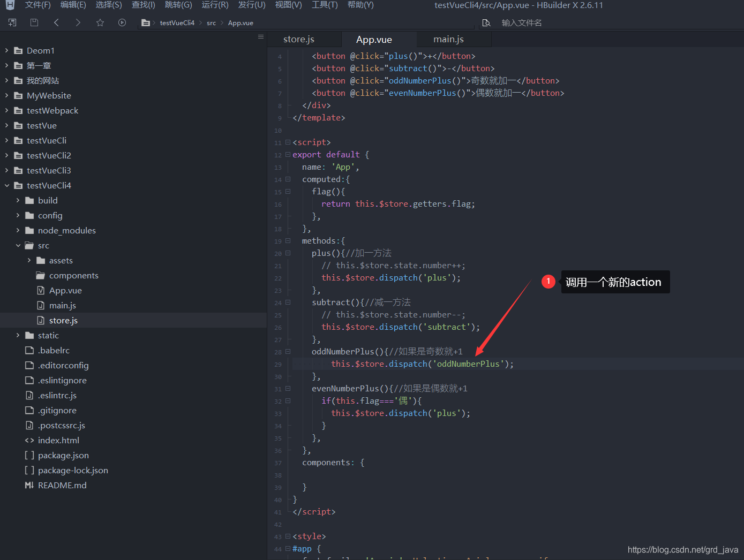Click the save file toolbar icon
The height and width of the screenshot is (560, 744).
[x=34, y=22]
